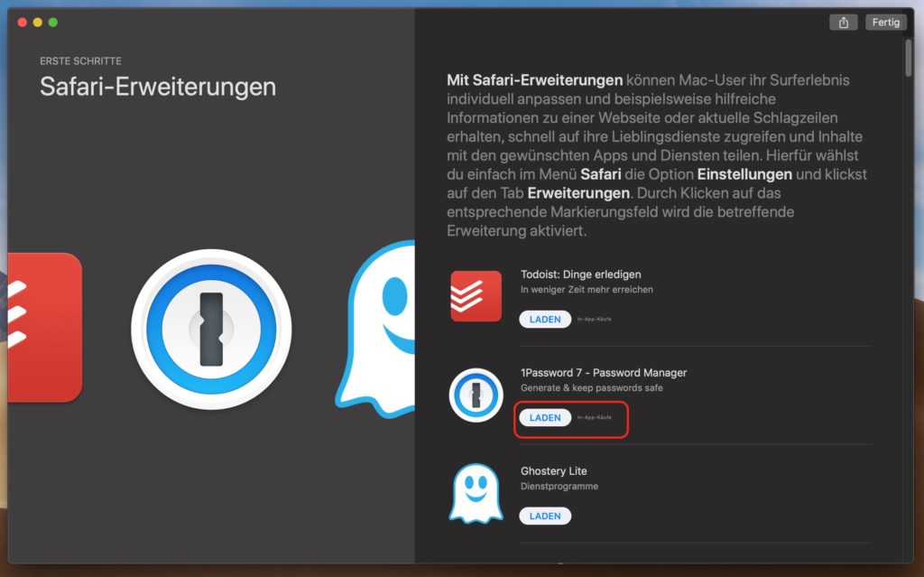
Task: Click LADEN for 1Password 7
Action: (545, 418)
